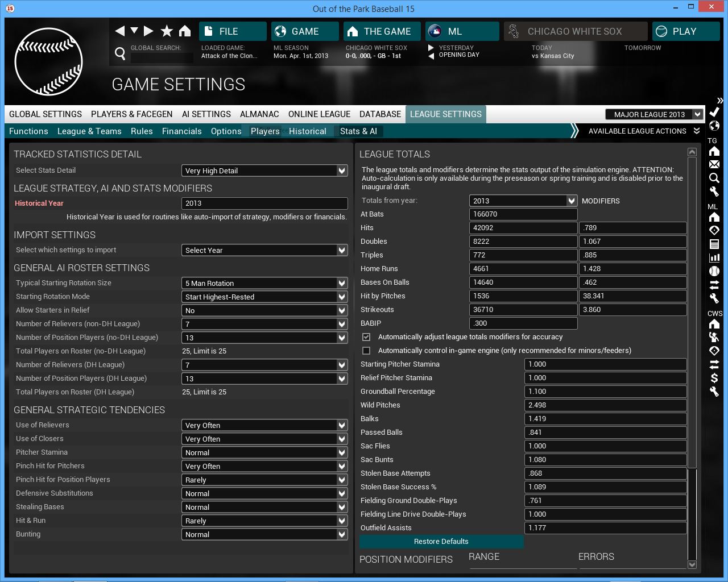Go to the home screen icon
This screenshot has height=582, width=728.
tap(185, 31)
